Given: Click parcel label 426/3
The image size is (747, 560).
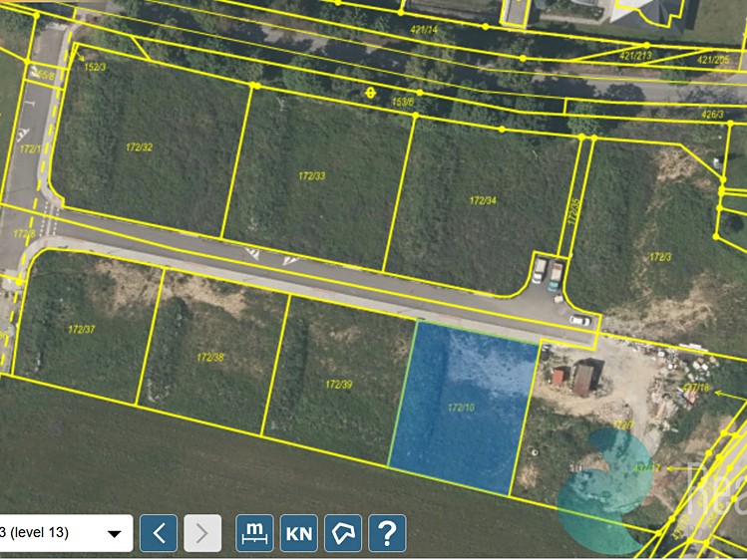Looking at the screenshot, I should 712,115.
